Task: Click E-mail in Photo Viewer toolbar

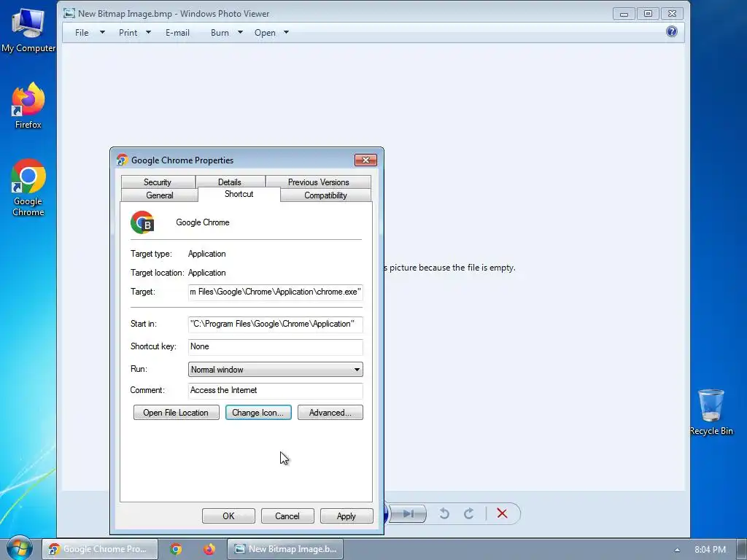Action: tap(177, 32)
